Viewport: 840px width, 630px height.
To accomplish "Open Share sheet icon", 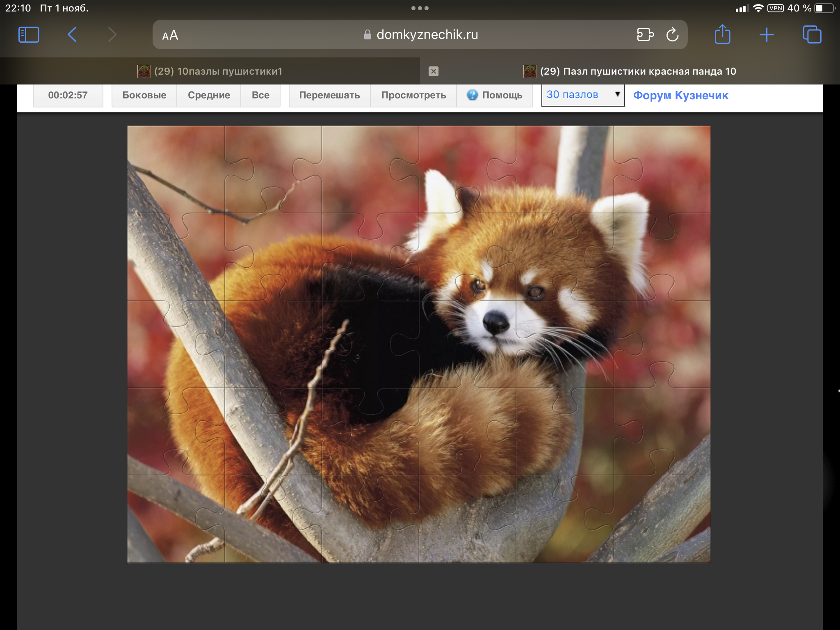I will [x=722, y=34].
